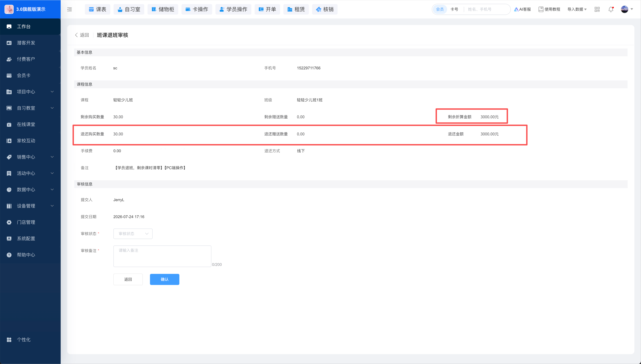Viewport: 641px width, 364px height.
Task: Focus the 审核备注 remark text area
Action: (162, 256)
